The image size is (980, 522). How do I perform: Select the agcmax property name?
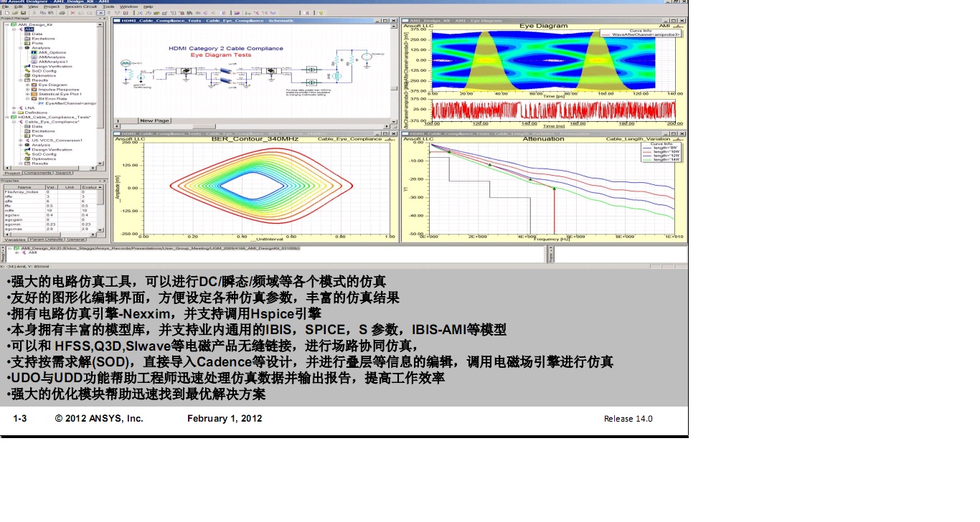click(12, 229)
